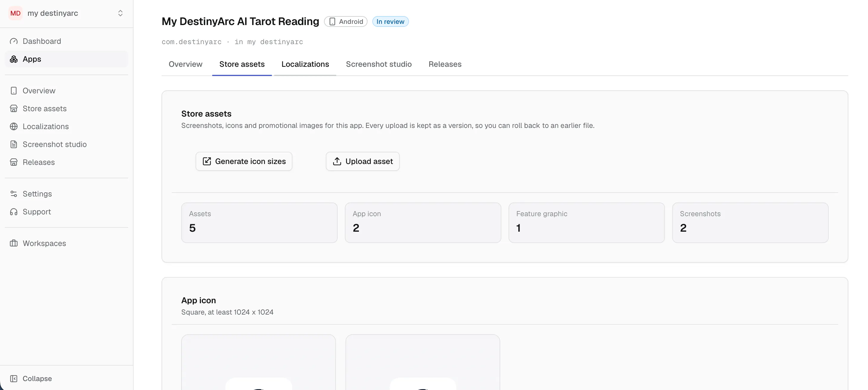Screen dimensions: 868x390
Task: Click the Support headset icon
Action: pos(14,212)
